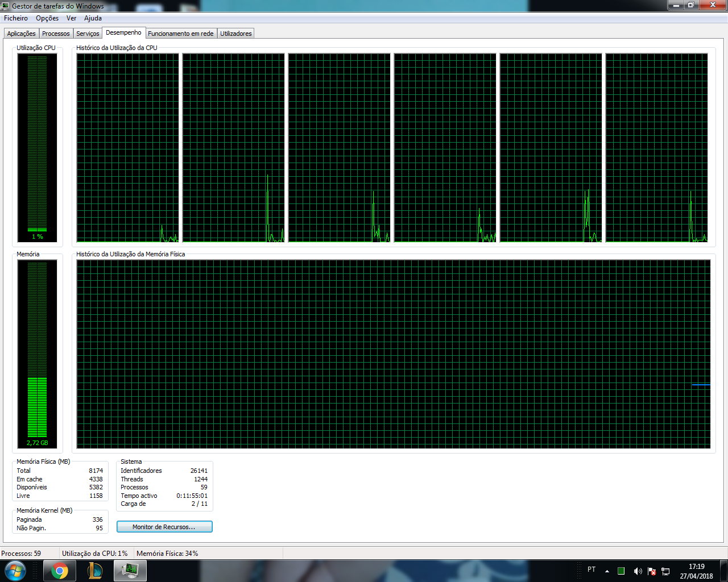Click the green CPU tray icon
728x582 pixels.
621,571
